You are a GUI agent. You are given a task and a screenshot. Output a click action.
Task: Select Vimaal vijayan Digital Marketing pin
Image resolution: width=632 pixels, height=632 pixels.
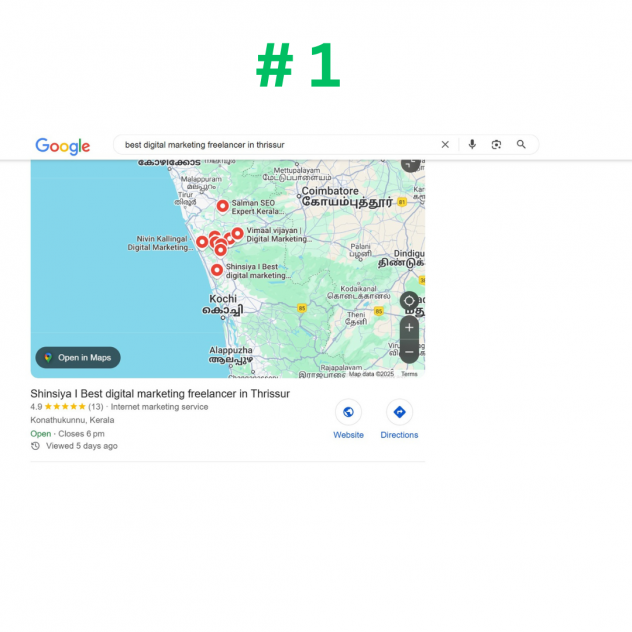pos(237,233)
